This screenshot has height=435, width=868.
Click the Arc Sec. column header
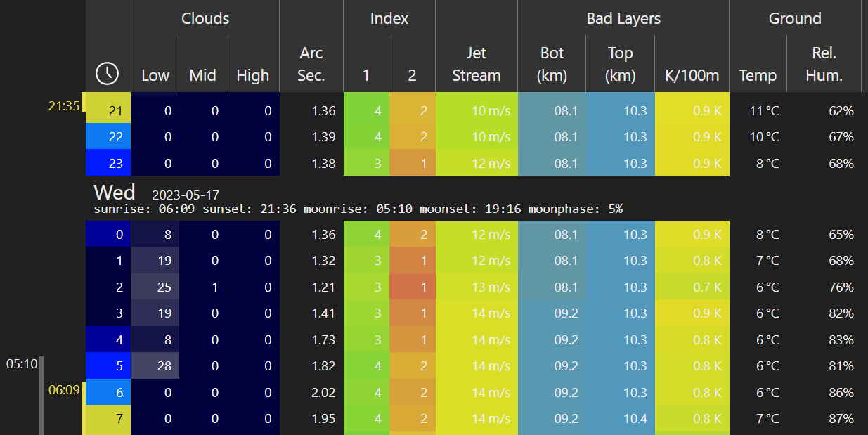click(311, 64)
